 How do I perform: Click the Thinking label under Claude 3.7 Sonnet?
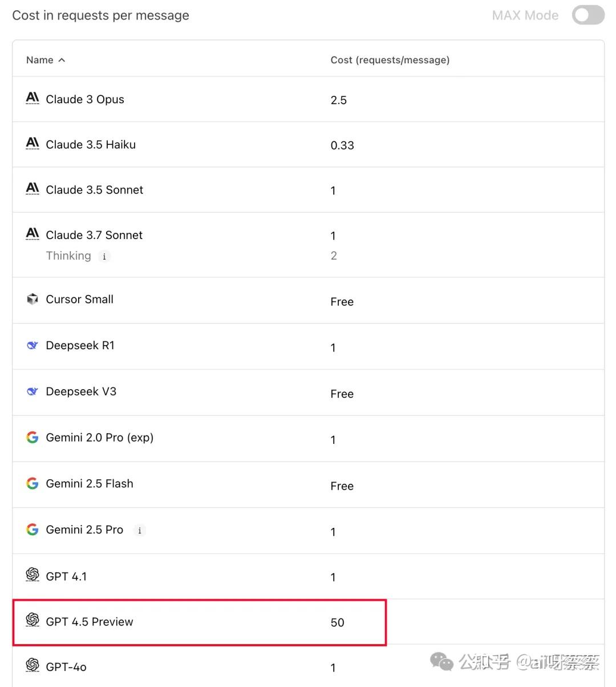point(68,256)
